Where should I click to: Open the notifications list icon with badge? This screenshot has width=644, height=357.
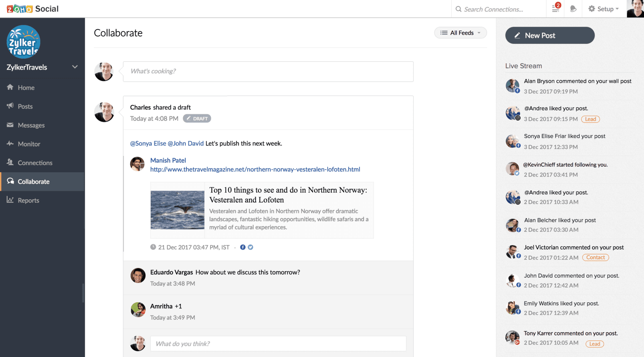(555, 8)
